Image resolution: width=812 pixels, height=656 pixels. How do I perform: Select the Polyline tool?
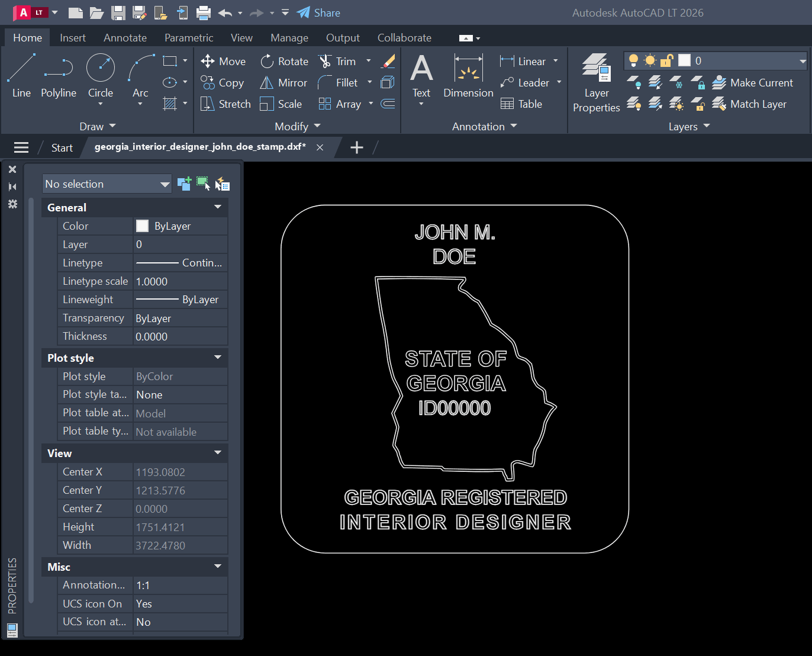(x=59, y=75)
